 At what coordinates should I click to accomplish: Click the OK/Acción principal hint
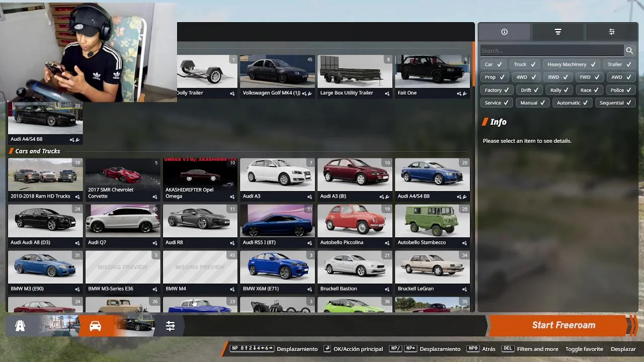click(x=353, y=349)
